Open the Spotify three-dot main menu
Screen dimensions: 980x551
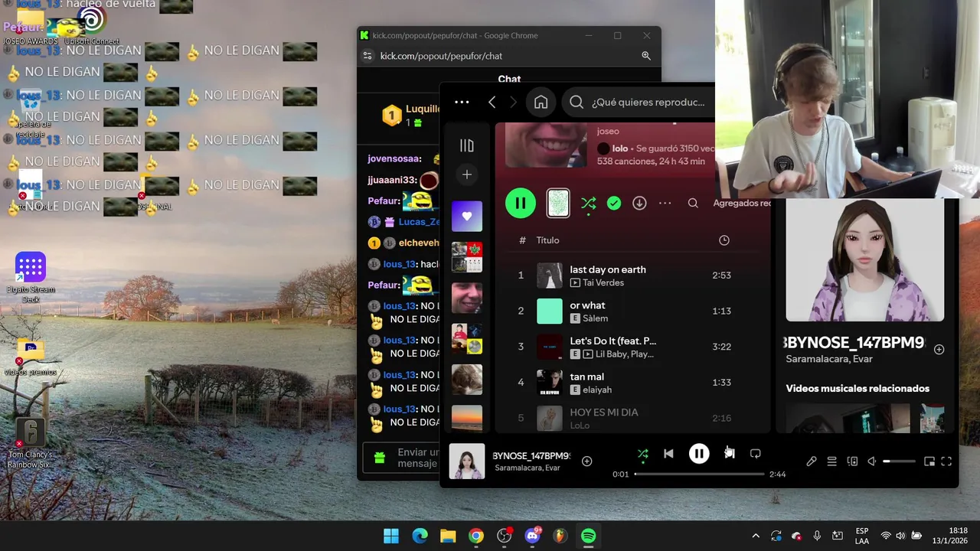[462, 102]
